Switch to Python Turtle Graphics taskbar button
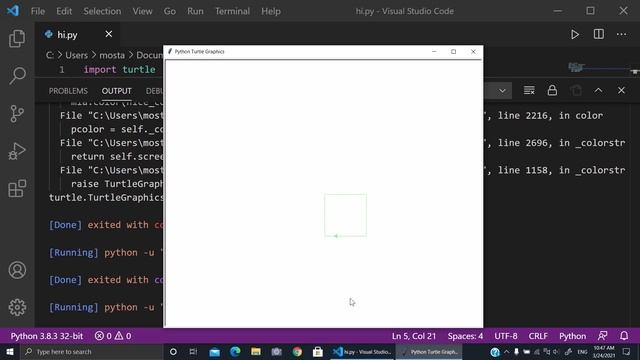This screenshot has height=360, width=640. click(x=429, y=351)
